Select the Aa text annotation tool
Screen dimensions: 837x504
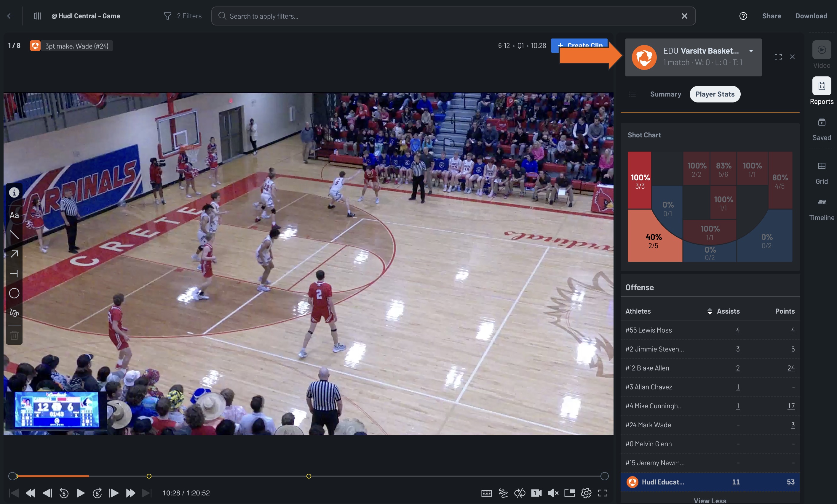(14, 215)
